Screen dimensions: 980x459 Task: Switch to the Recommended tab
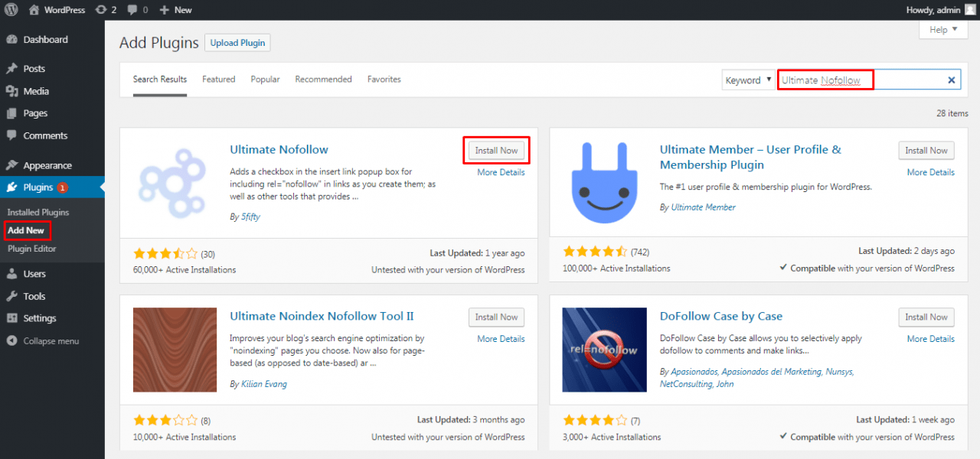pos(324,80)
